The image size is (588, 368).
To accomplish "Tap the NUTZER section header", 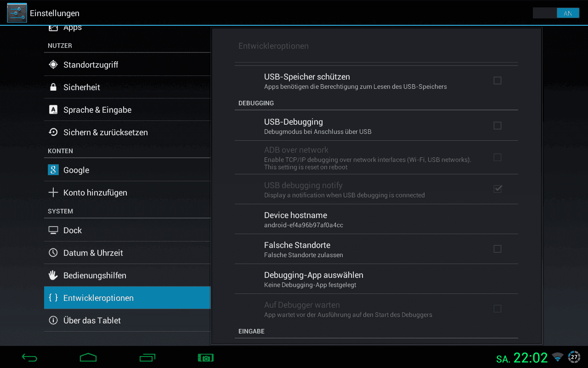I will 60,46.
